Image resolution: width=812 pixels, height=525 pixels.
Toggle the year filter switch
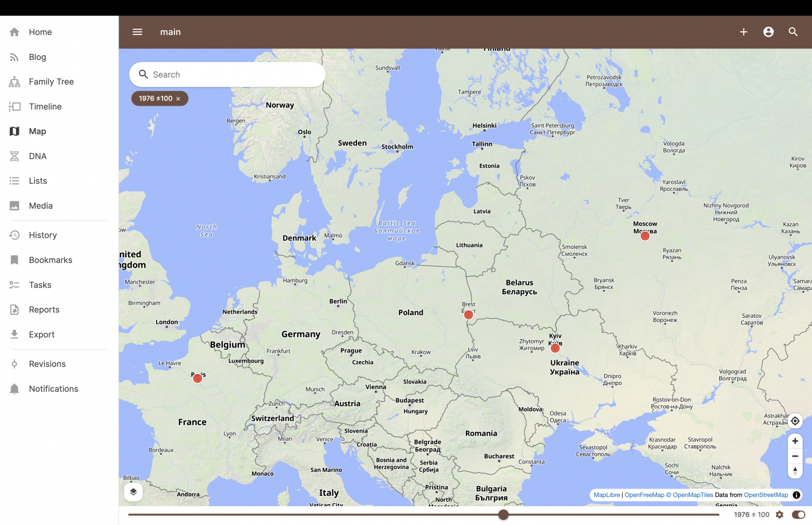click(x=798, y=515)
